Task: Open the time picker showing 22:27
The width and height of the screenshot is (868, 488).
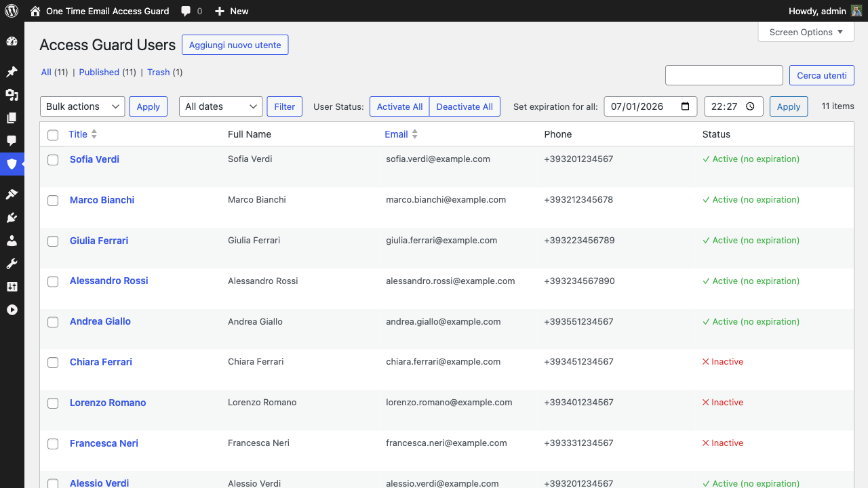Action: click(x=734, y=106)
